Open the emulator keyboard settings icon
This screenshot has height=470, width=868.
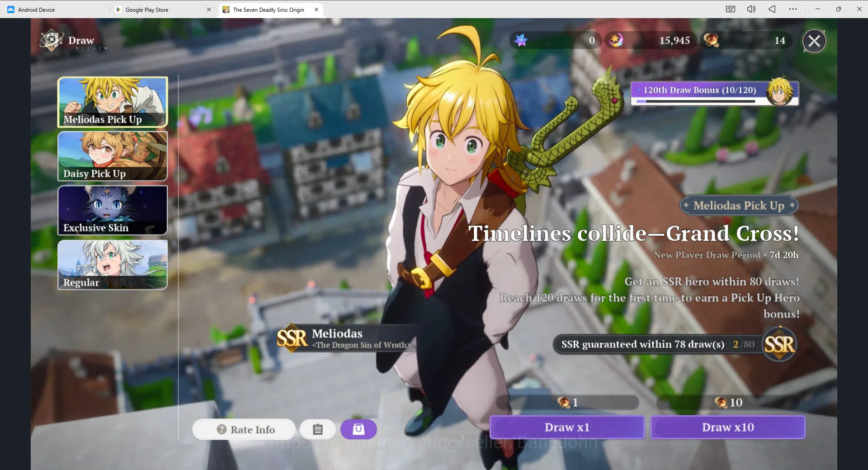click(x=731, y=9)
